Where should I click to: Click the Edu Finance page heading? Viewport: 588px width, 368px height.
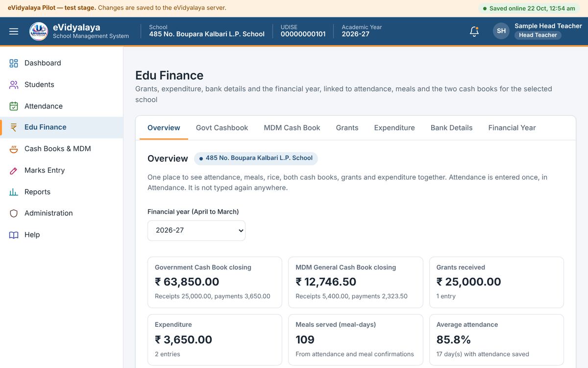pos(170,76)
